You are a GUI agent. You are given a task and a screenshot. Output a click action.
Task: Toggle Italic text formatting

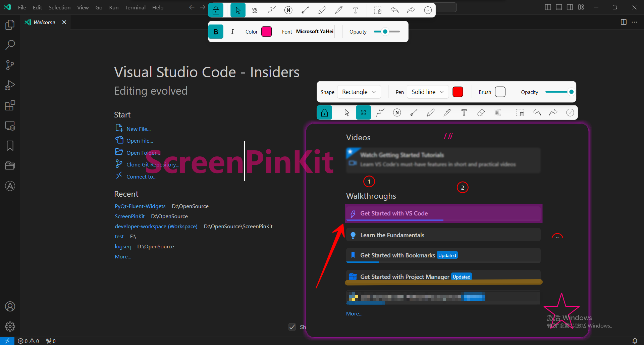tap(232, 32)
